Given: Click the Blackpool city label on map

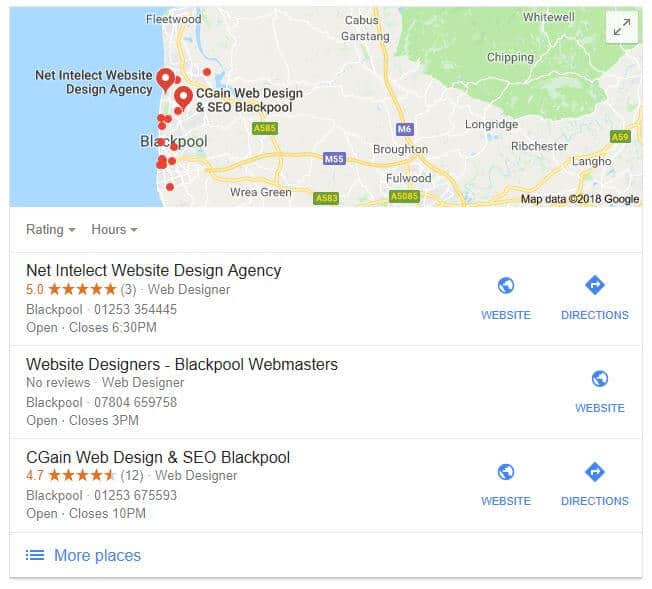Looking at the screenshot, I should pyautogui.click(x=173, y=141).
